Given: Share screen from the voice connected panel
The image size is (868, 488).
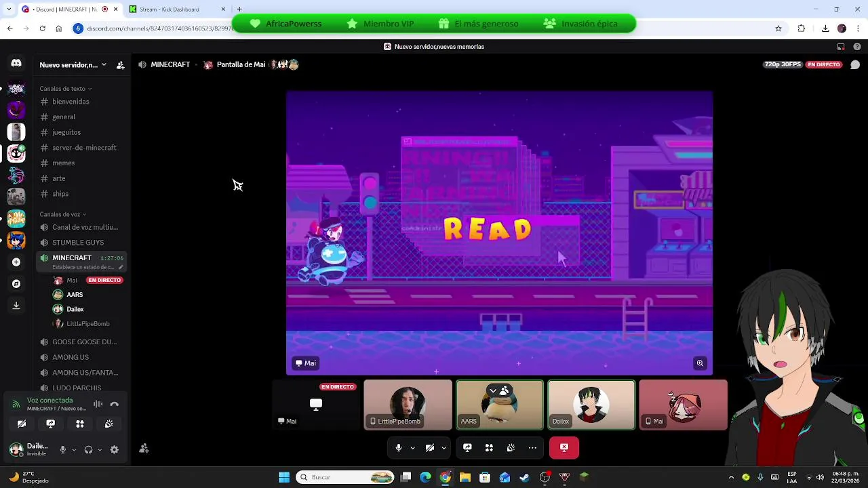Looking at the screenshot, I should tap(51, 424).
